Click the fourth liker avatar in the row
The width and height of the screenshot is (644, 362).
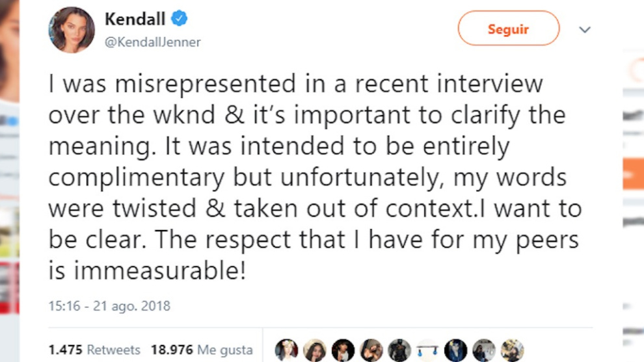pos(371,350)
